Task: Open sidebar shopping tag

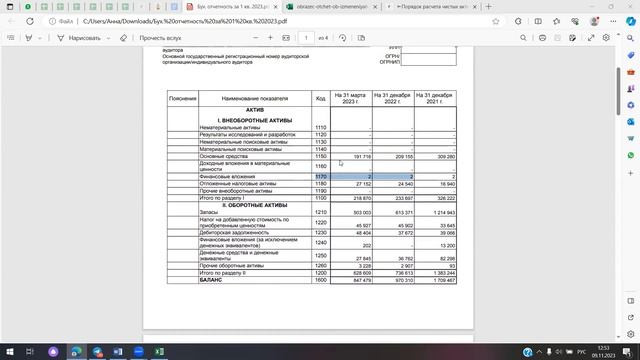Action: [x=631, y=55]
